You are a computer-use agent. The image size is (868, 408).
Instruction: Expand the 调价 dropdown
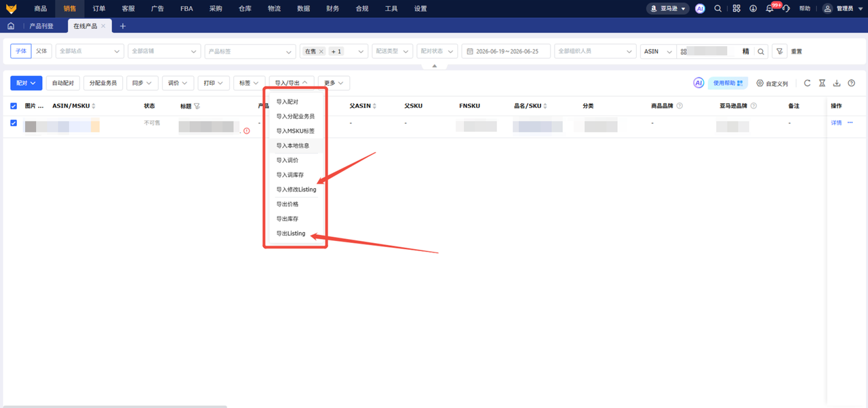coord(178,83)
